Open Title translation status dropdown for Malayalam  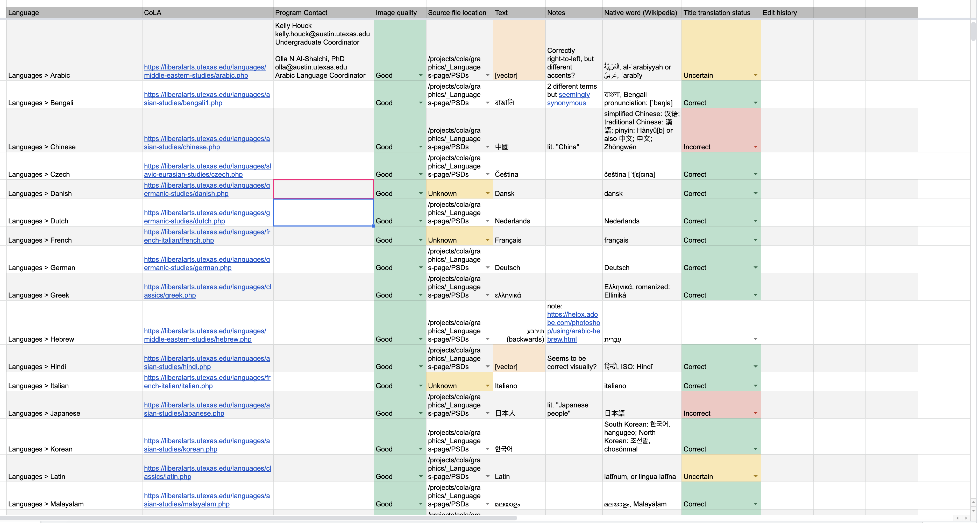[x=755, y=504]
